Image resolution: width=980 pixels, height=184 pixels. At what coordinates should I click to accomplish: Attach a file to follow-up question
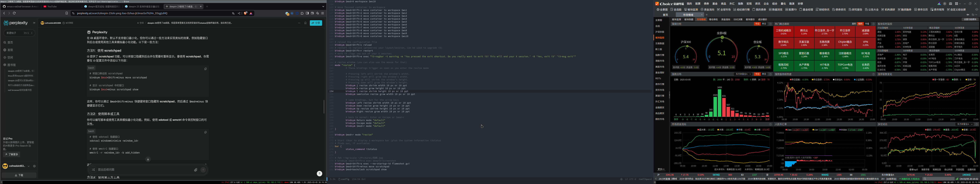(195, 170)
